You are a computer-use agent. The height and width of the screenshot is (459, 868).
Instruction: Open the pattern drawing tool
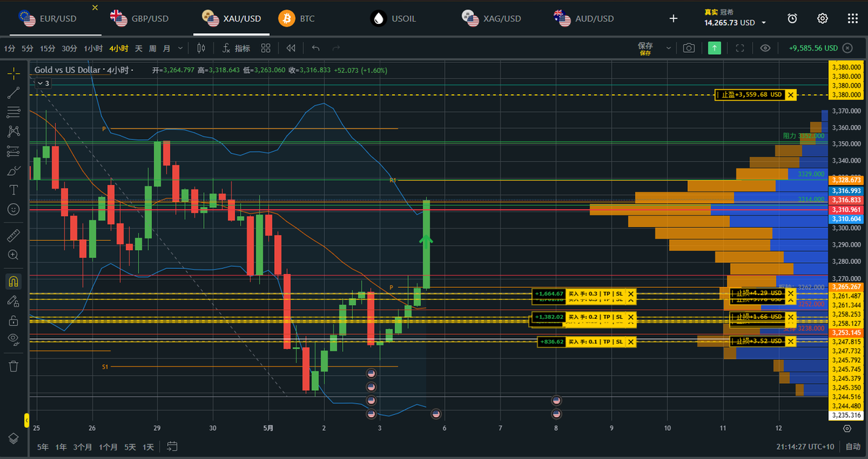coord(13,132)
